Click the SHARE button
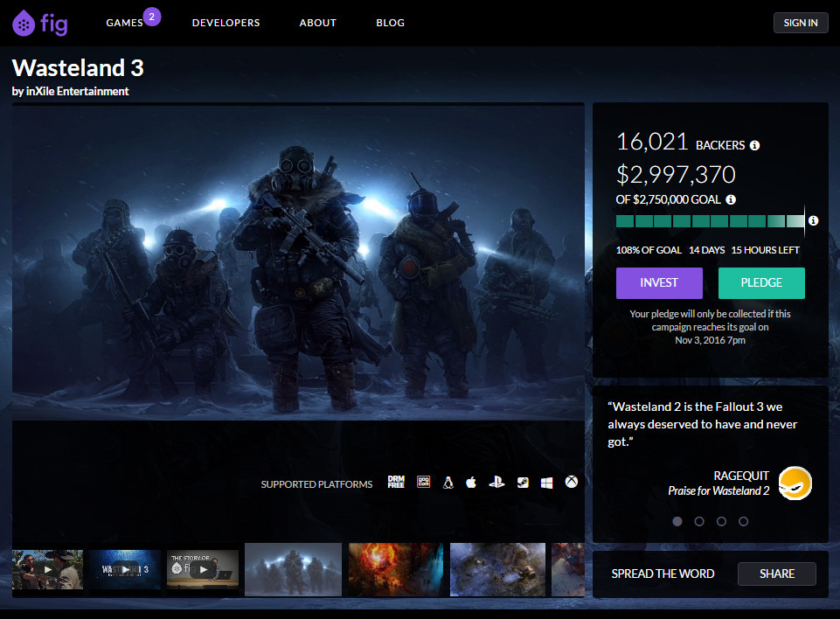The width and height of the screenshot is (840, 619). coord(777,574)
